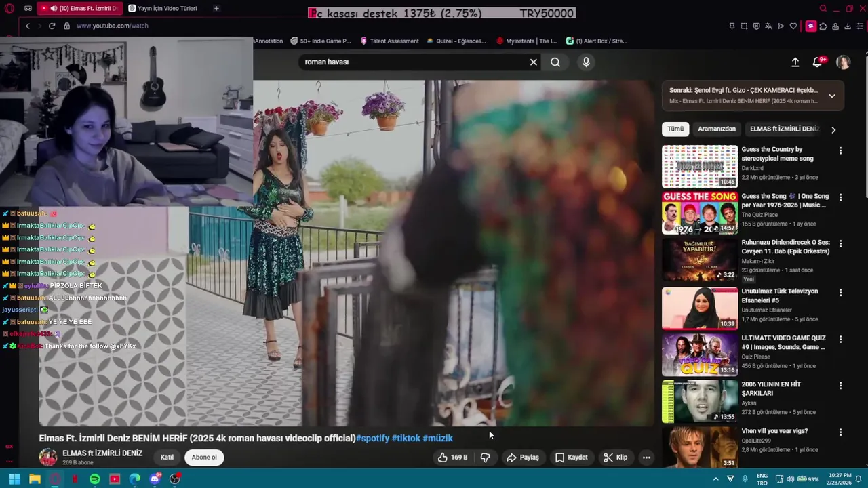Open YouTube notifications bell
Viewport: 868px width, 488px height.
818,62
